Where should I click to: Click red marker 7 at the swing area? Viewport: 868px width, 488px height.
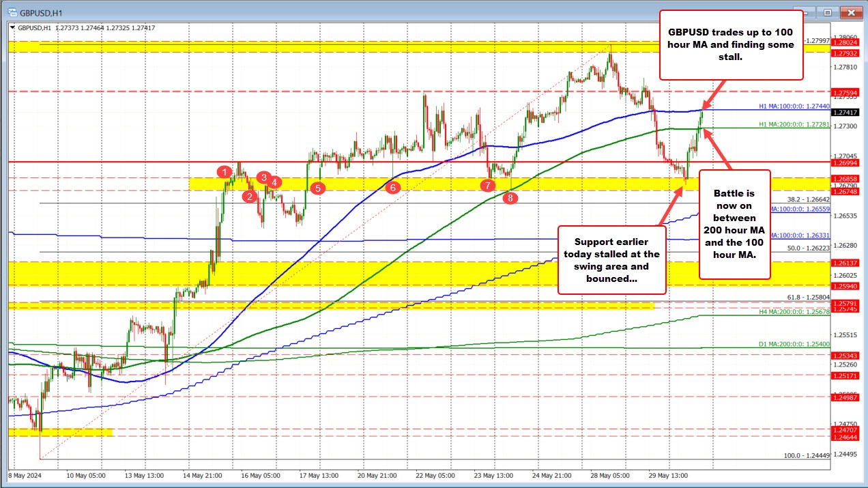tap(488, 184)
